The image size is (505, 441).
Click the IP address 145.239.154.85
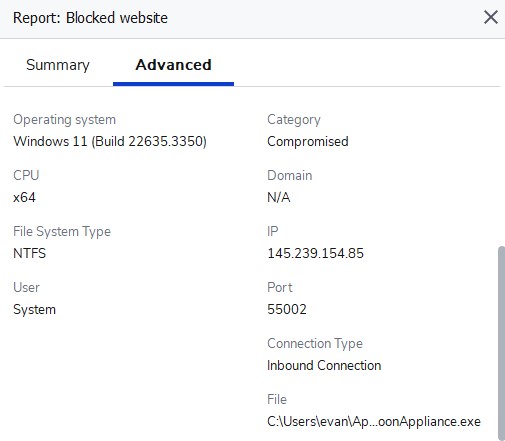click(x=315, y=253)
